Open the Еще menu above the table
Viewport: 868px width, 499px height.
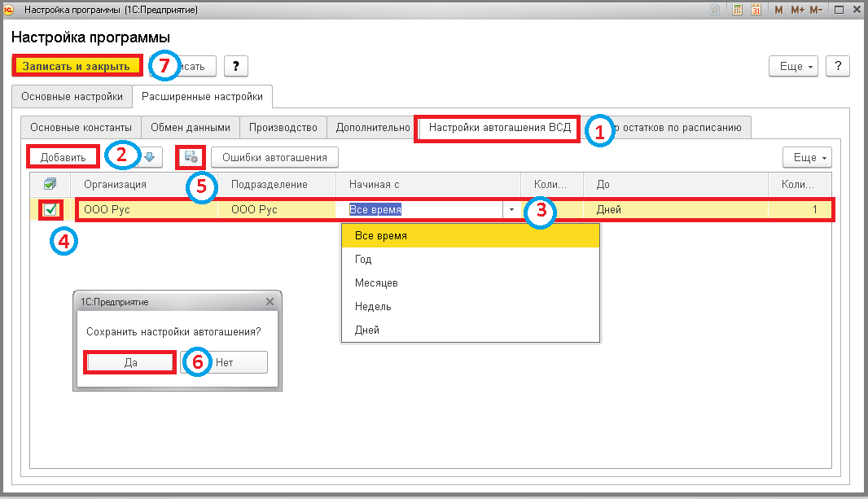(x=807, y=158)
